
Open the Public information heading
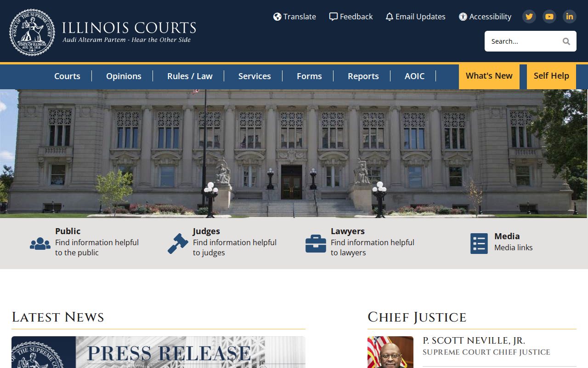[x=68, y=231]
